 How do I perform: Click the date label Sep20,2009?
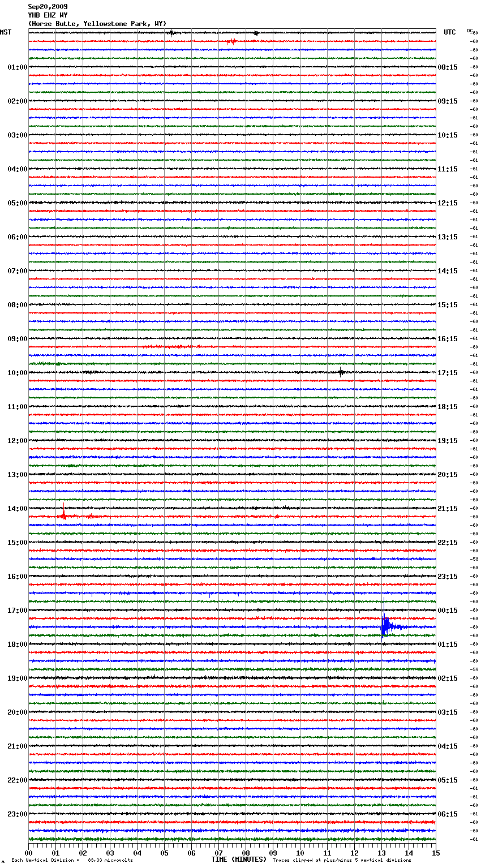click(x=48, y=7)
